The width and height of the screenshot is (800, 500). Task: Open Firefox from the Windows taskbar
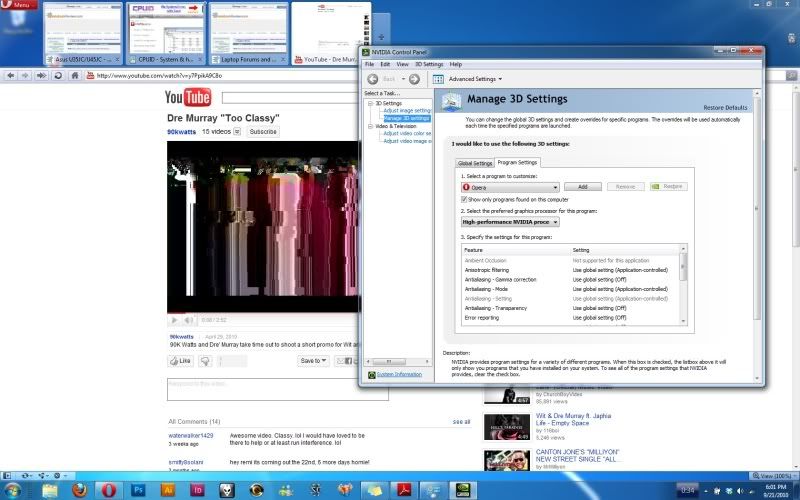(x=80, y=489)
